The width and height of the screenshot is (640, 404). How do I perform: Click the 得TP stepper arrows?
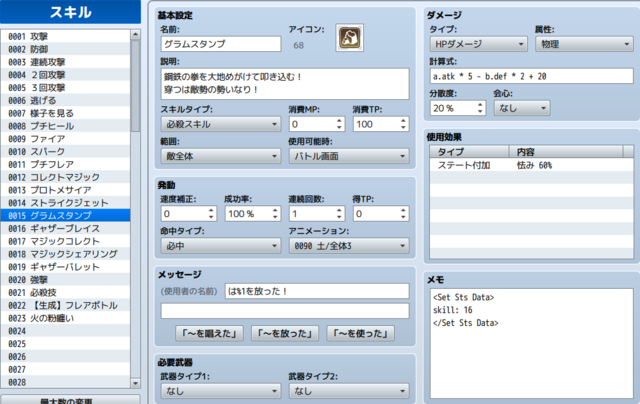click(x=403, y=213)
